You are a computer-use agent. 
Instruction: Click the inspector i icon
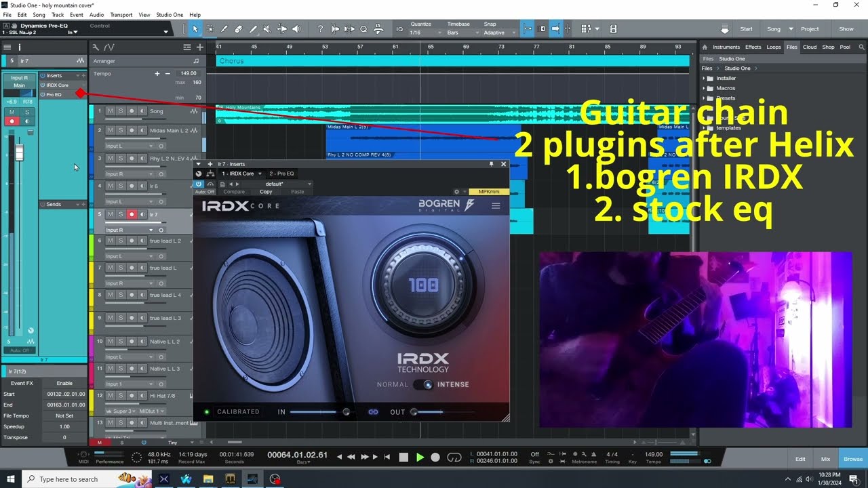click(x=19, y=47)
